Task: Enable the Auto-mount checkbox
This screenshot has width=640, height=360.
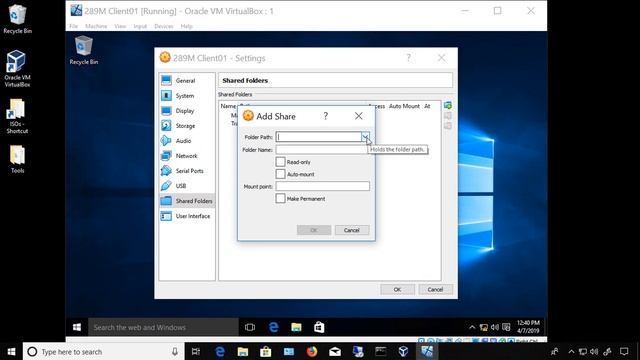Action: tap(280, 174)
